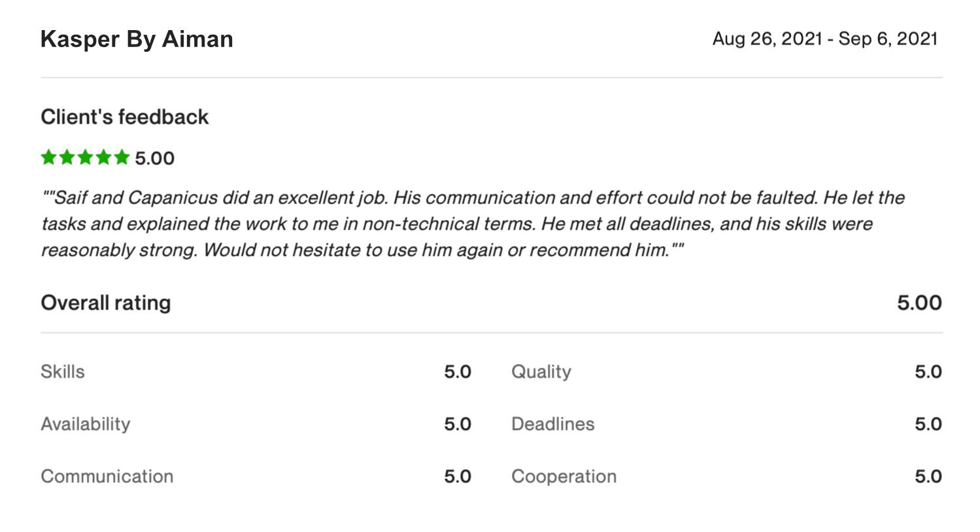
Task: Click the 5.0 value for Cooperation
Action: point(928,476)
